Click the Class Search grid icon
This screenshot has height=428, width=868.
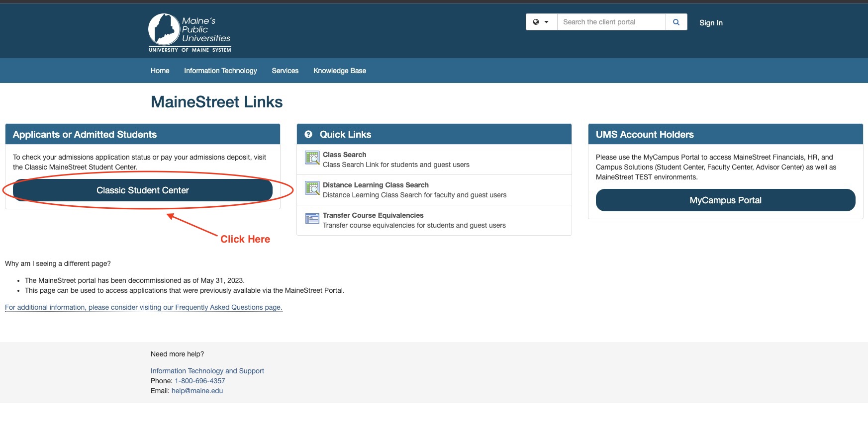[x=312, y=158]
